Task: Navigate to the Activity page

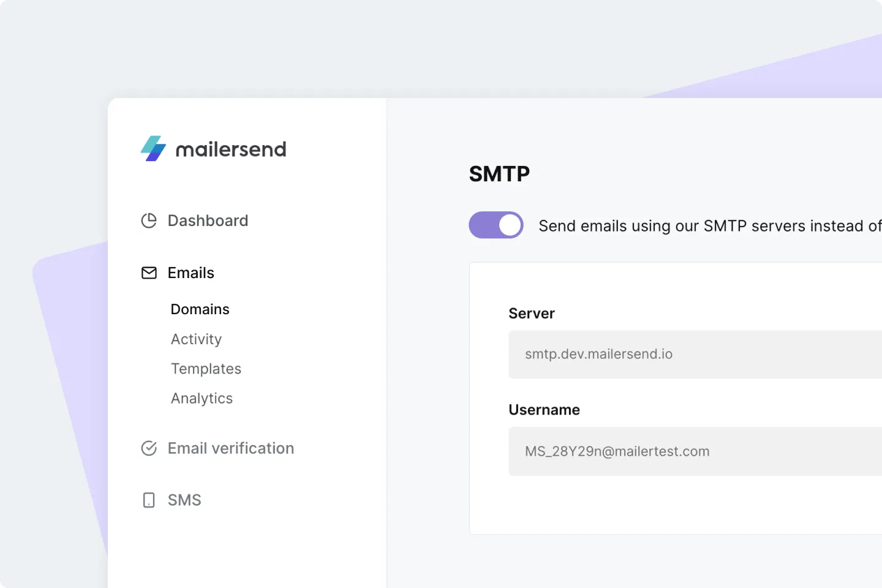Action: click(x=196, y=339)
